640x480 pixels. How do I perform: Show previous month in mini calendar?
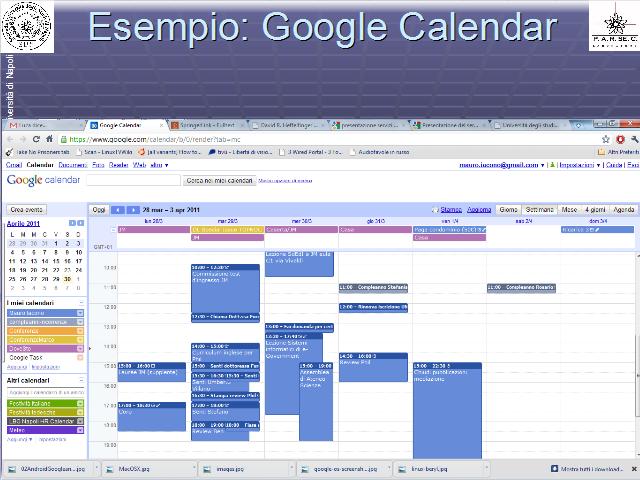click(x=72, y=223)
